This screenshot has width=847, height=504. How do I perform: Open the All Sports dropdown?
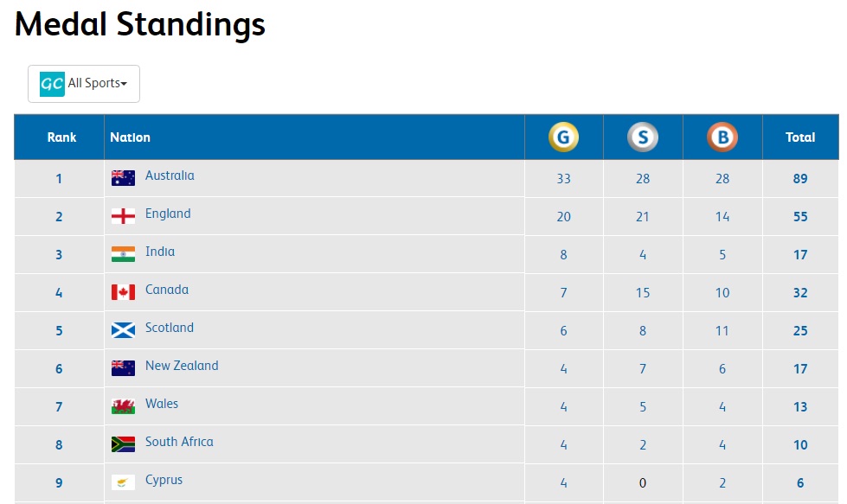[x=84, y=84]
